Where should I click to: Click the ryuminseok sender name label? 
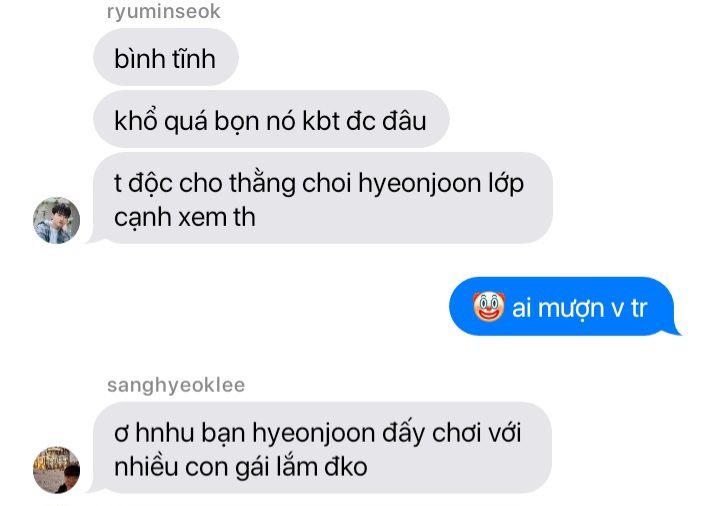click(x=163, y=11)
